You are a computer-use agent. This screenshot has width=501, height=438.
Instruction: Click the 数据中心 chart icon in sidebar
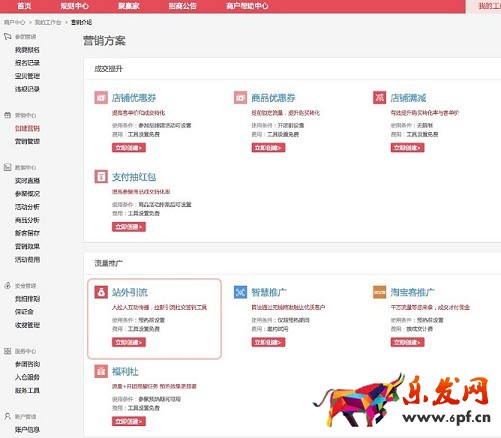pyautogui.click(x=7, y=167)
